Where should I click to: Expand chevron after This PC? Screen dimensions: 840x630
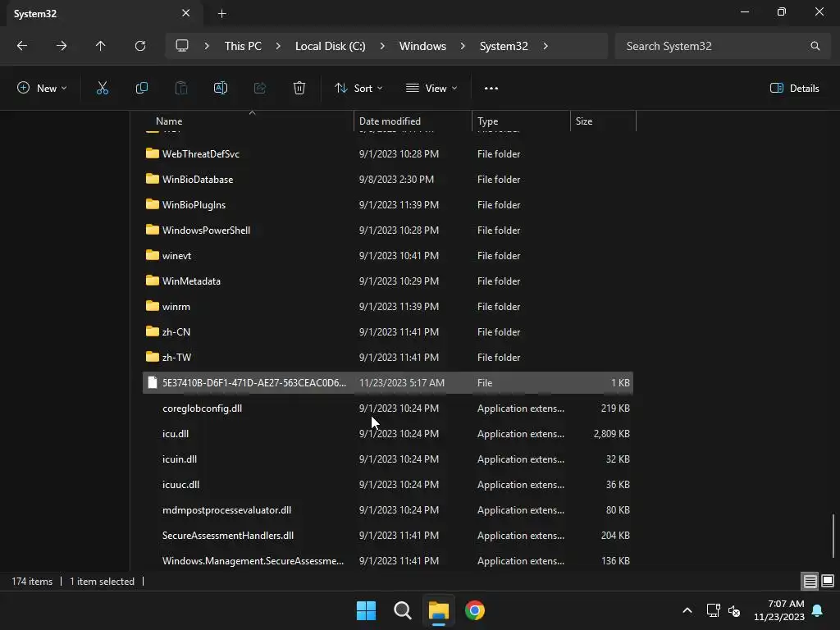(x=278, y=46)
